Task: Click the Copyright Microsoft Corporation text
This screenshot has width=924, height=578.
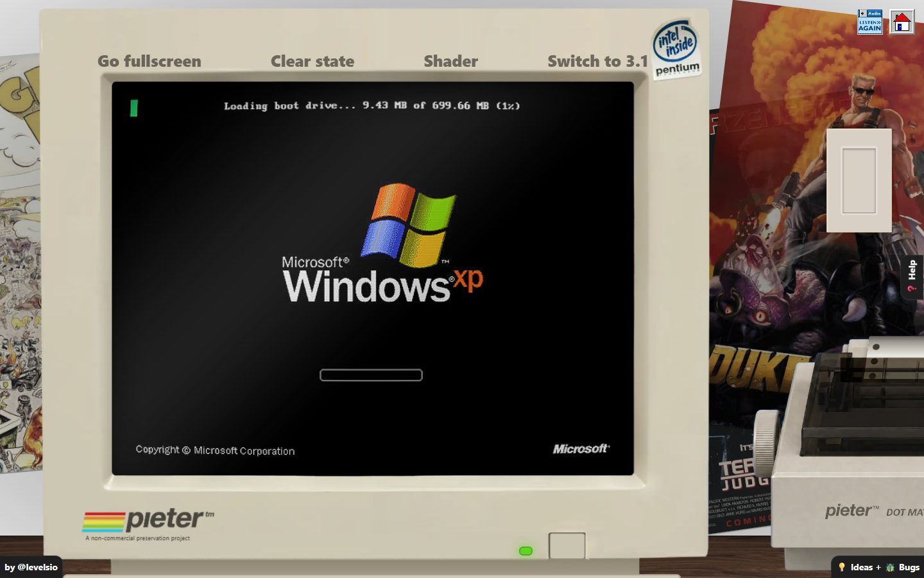Action: pos(215,450)
